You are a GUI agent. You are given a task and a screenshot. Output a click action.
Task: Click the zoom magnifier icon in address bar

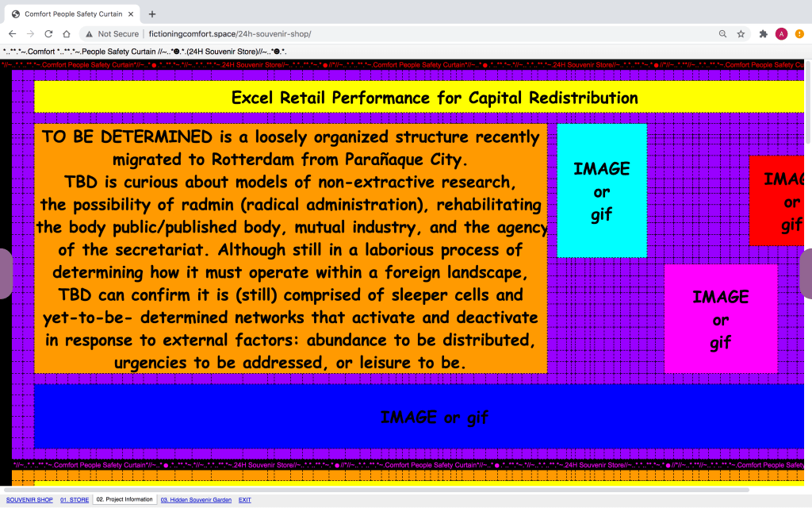(722, 34)
